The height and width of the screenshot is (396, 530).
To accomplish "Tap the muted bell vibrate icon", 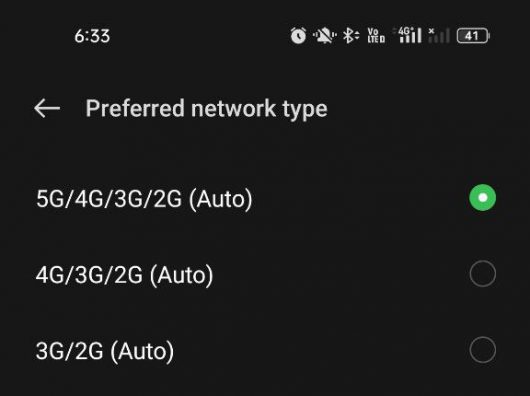I will (324, 35).
